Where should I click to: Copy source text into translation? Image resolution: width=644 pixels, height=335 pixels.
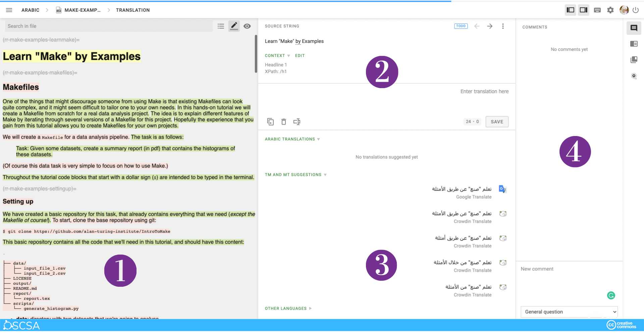coord(270,122)
